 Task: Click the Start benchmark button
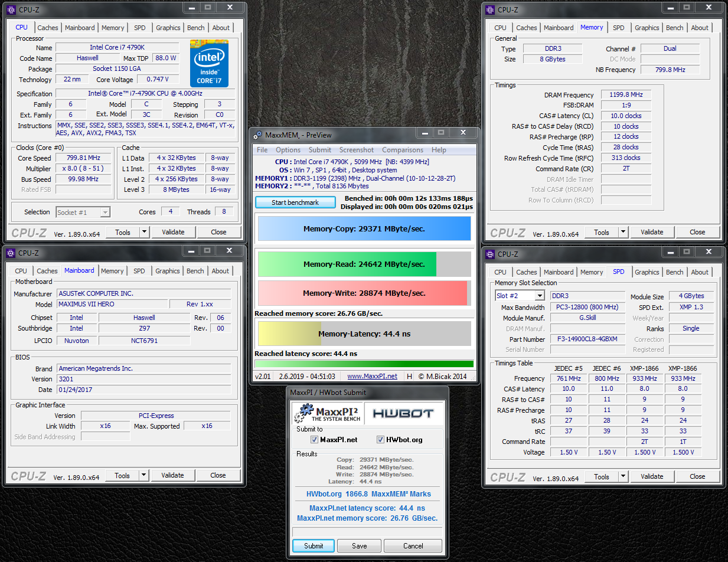pos(295,202)
